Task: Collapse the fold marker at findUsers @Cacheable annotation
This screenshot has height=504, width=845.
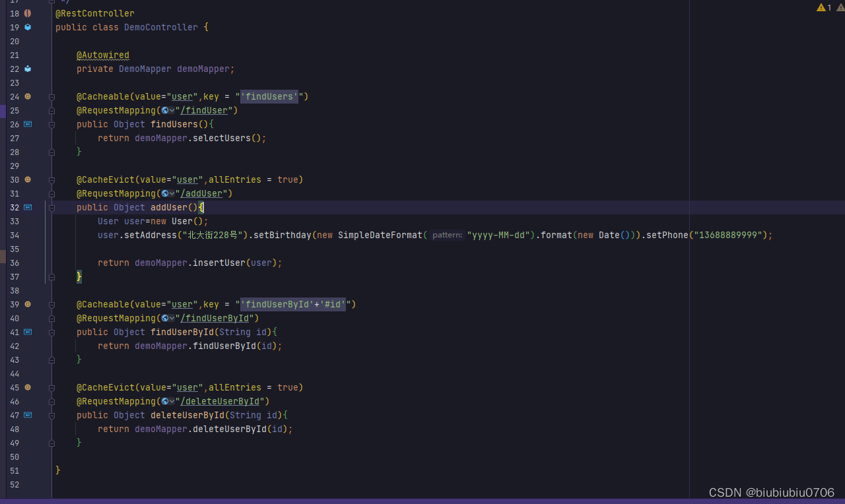Action: (x=51, y=96)
